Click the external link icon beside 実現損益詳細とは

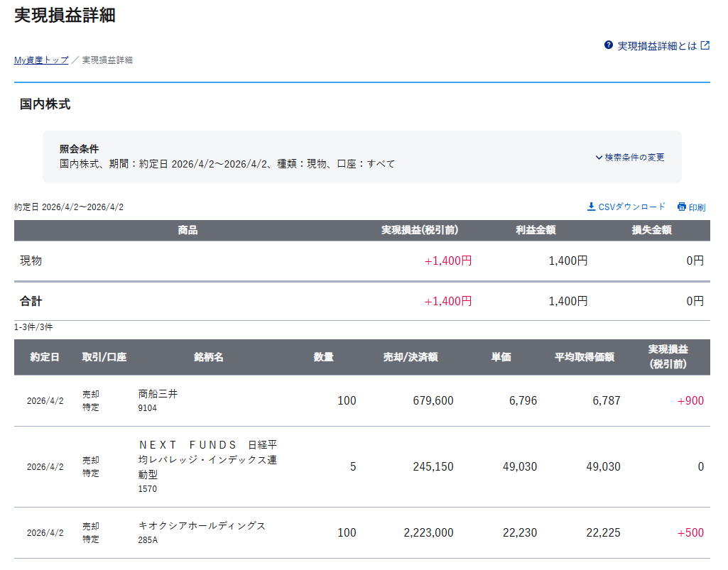tap(705, 45)
